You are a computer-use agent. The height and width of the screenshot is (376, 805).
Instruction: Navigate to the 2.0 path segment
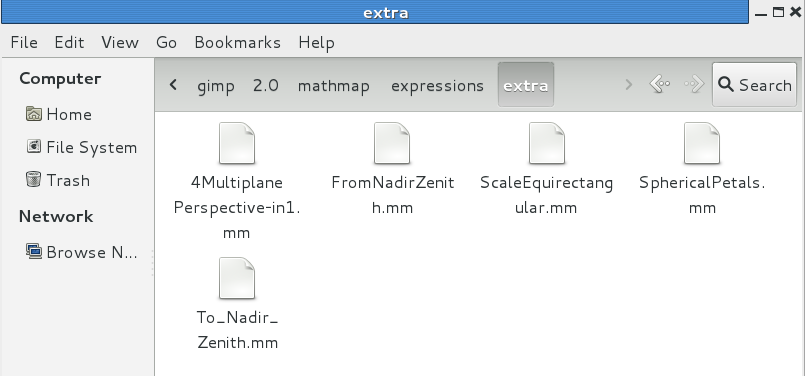point(266,85)
